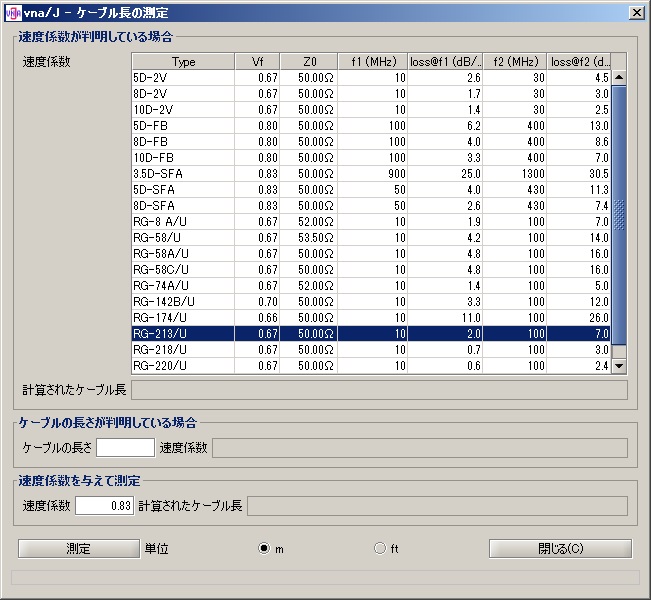
Task: Click the f1 (MHz) column header
Action: [373, 62]
